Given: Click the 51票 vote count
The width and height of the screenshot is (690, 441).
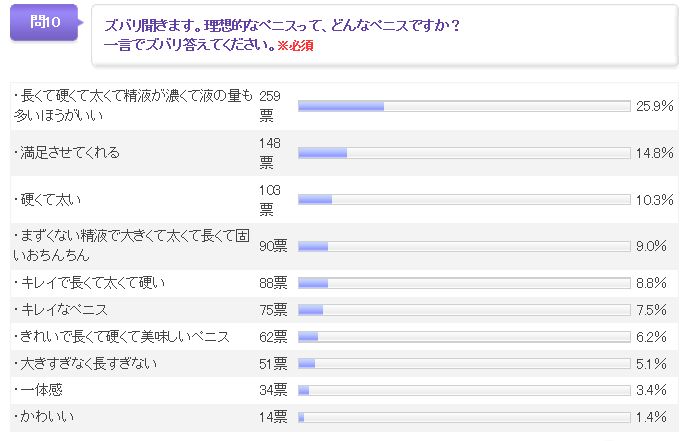Looking at the screenshot, I should tap(273, 363).
